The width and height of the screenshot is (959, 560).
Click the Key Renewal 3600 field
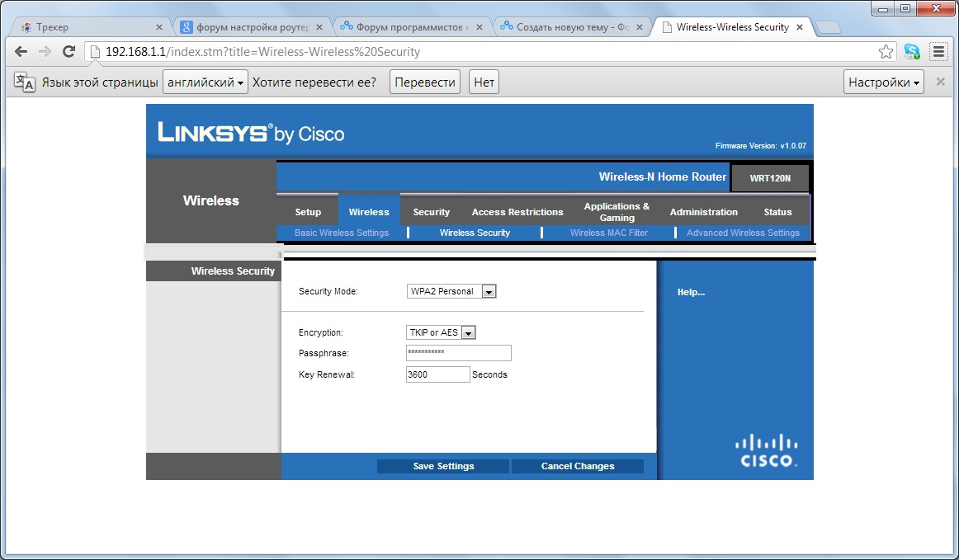[438, 374]
